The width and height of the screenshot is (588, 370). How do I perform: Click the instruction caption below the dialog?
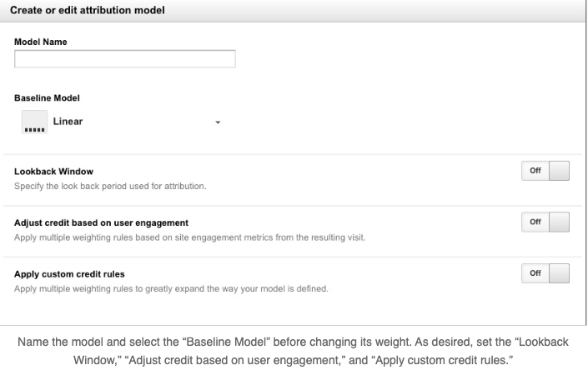coord(293,351)
